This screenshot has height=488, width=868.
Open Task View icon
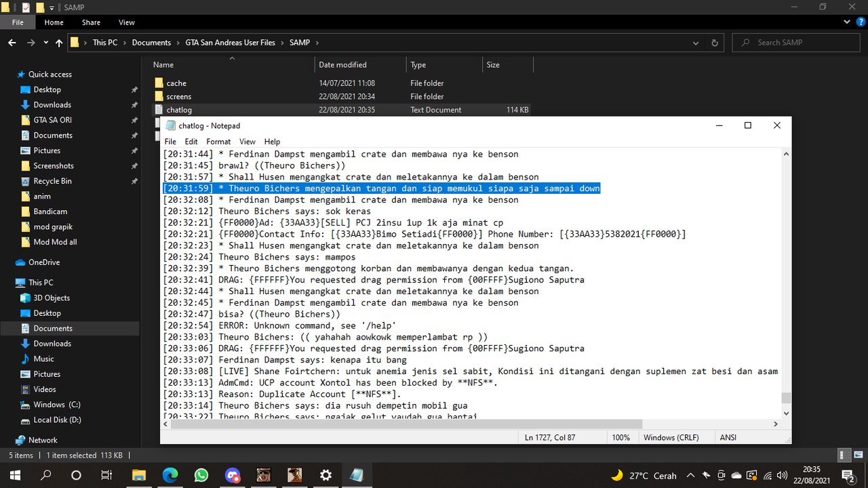click(106, 475)
